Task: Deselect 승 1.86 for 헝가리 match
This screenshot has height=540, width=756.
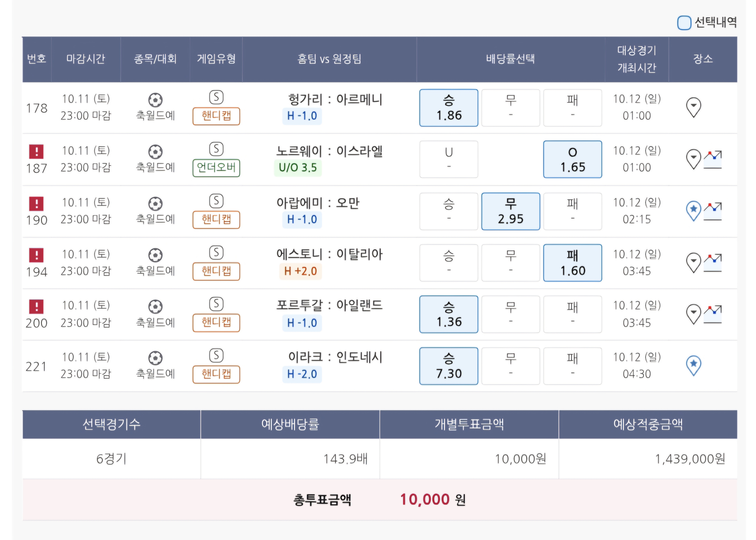Action: pos(449,108)
